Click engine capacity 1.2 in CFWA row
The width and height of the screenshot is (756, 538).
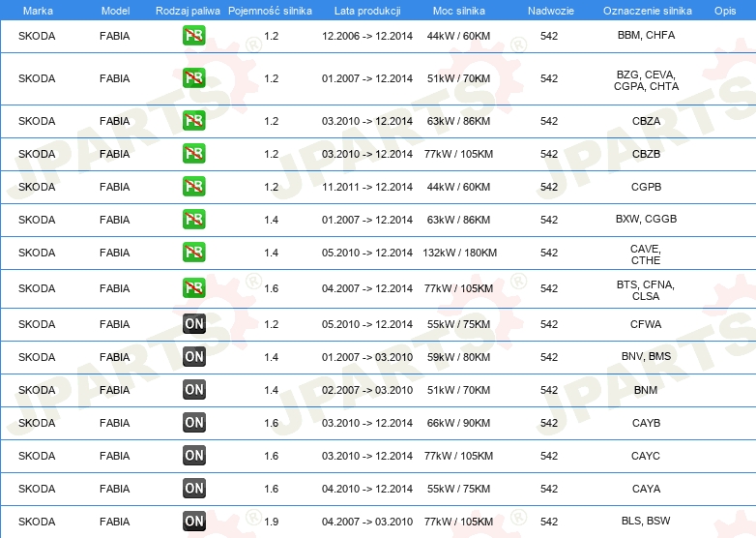(272, 324)
